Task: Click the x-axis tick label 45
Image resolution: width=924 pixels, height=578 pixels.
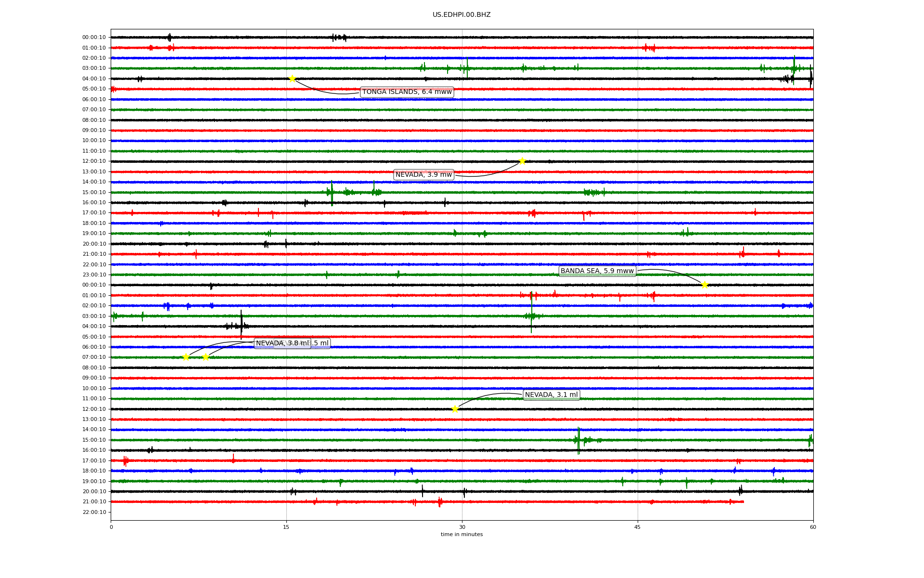Action: [638, 527]
